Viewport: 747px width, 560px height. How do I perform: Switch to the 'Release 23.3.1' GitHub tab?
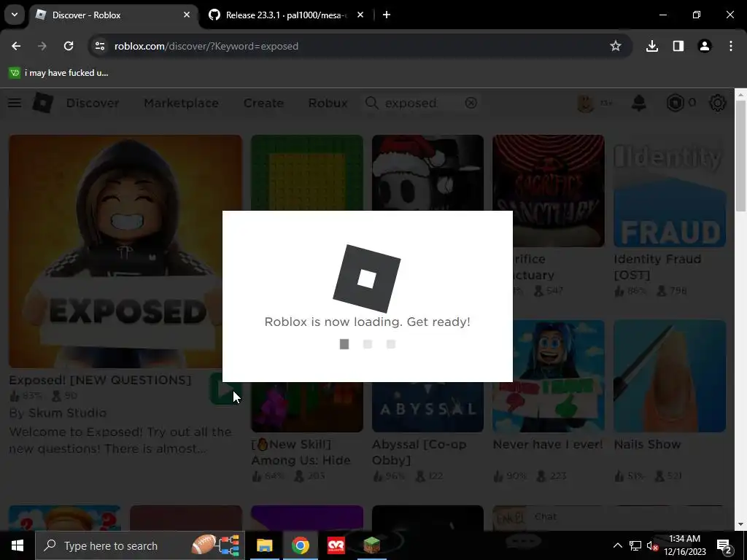287,15
